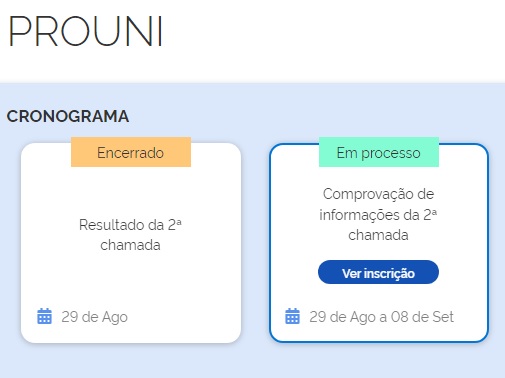Viewport: 505px width, 378px height.
Task: Click blank area below Encerrado badge inside card
Action: 131,190
